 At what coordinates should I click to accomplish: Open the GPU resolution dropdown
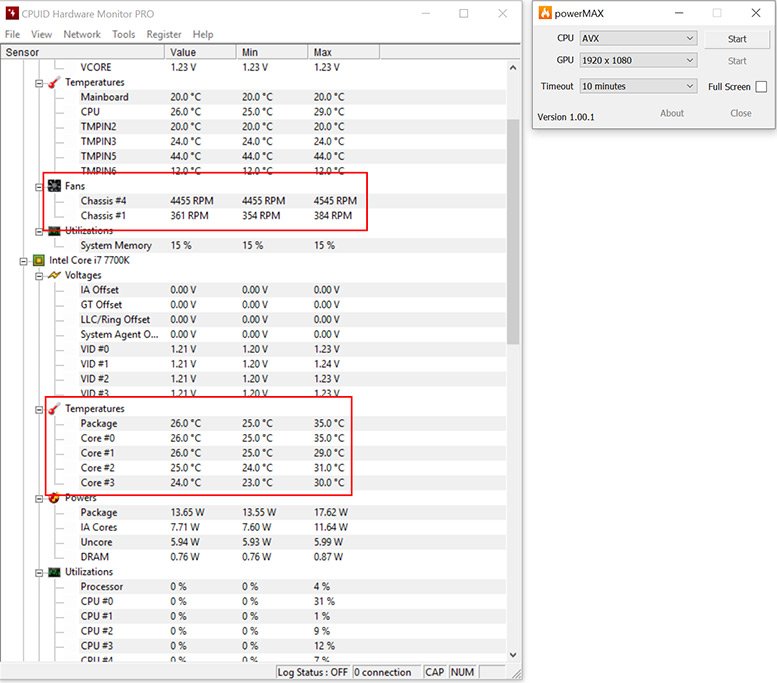click(x=638, y=61)
